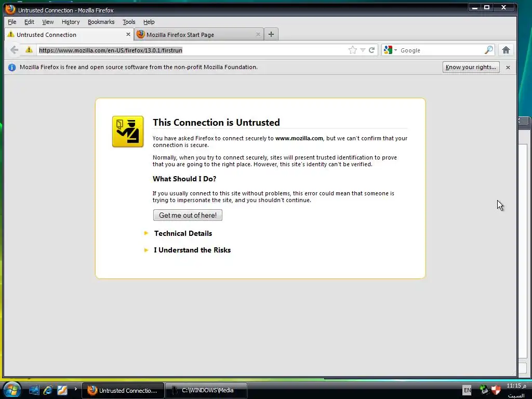Click the EN language indicator

coord(467,390)
